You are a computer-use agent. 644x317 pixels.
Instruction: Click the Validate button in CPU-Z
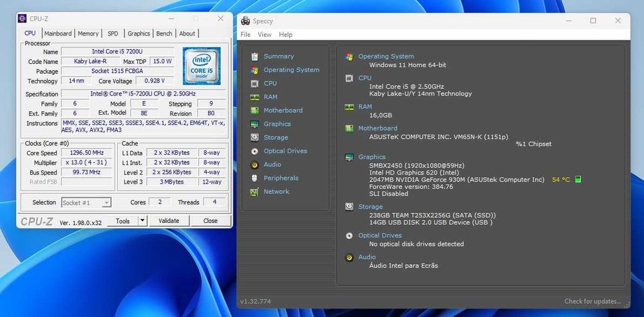click(x=169, y=221)
